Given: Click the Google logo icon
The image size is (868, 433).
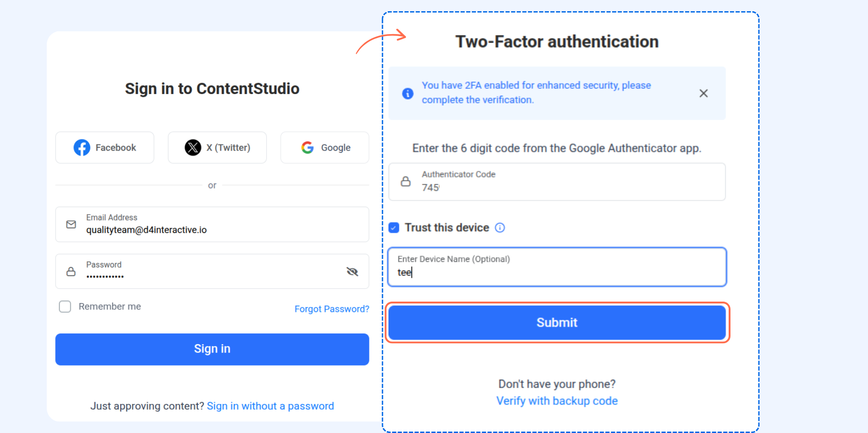Looking at the screenshot, I should [x=307, y=148].
